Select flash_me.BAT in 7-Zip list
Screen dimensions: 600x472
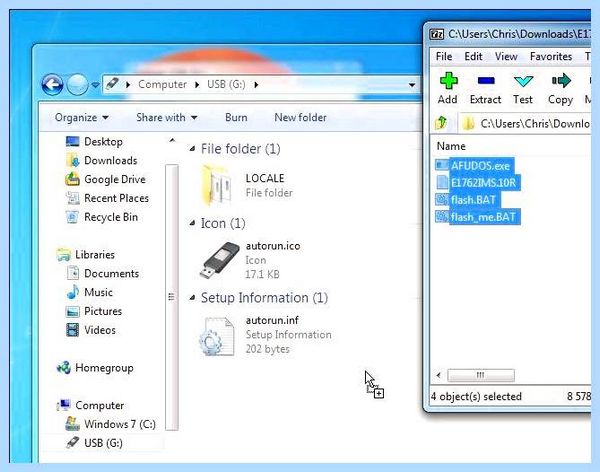(x=478, y=217)
